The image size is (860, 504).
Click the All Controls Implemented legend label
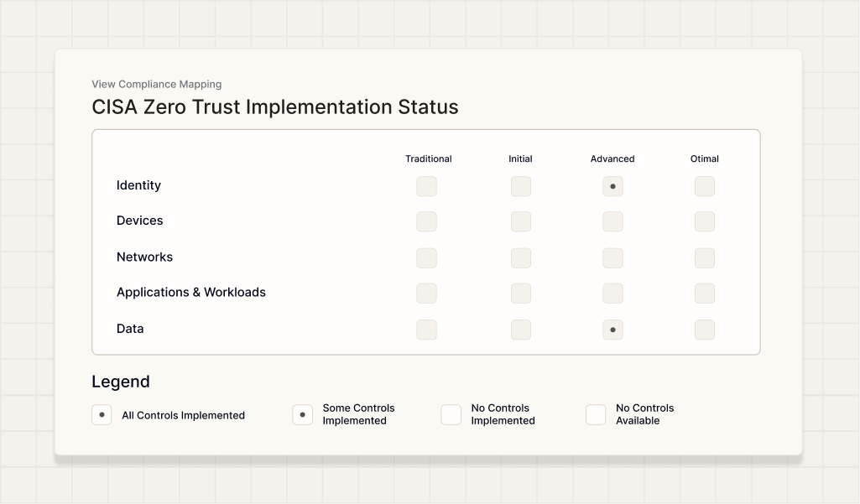(183, 415)
